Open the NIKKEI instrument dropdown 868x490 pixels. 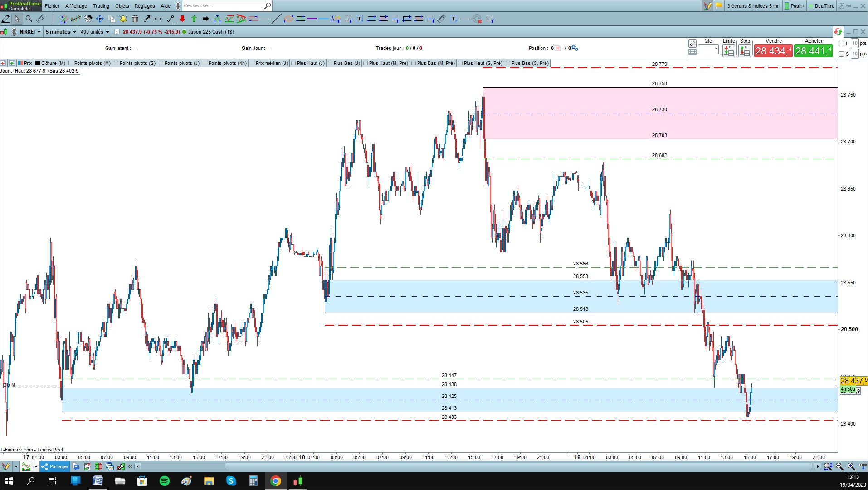pos(30,32)
